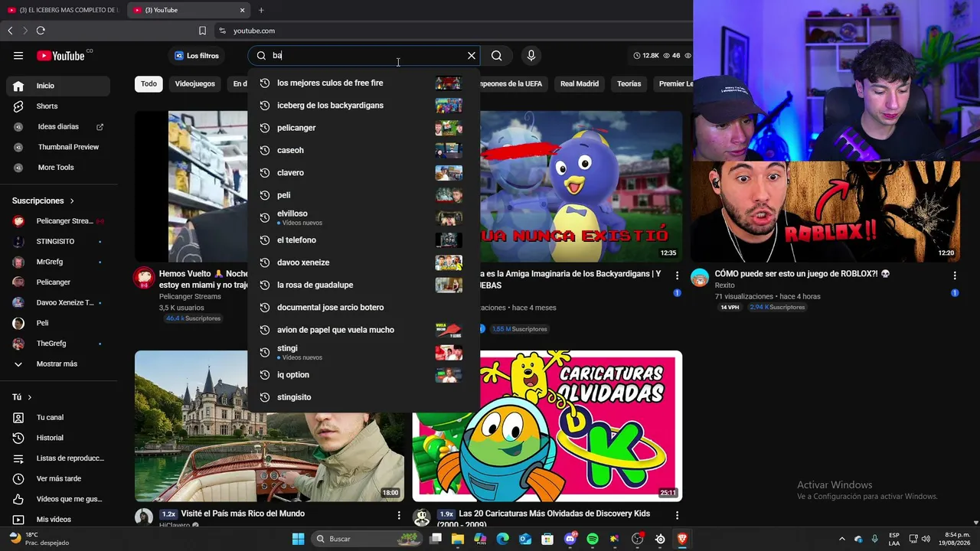Screen dimensions: 980x551
Task: Expand the Suscripciones section
Action: pyautogui.click(x=44, y=201)
